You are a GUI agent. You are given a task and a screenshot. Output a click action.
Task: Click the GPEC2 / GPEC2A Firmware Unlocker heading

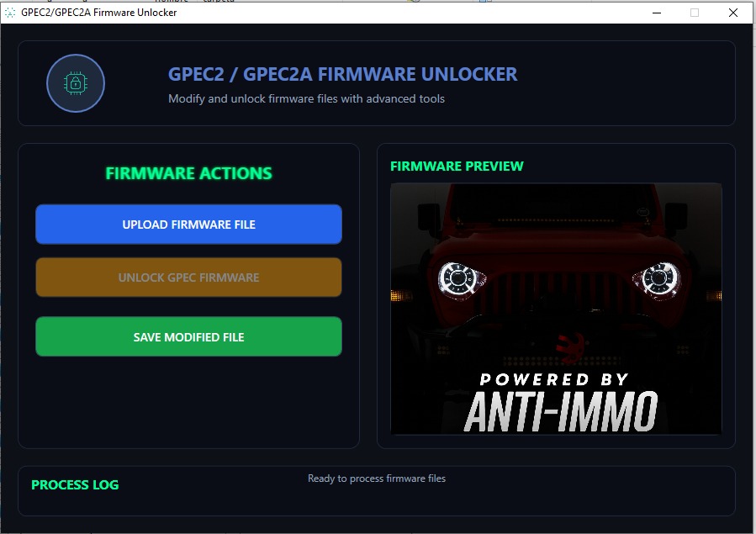342,74
